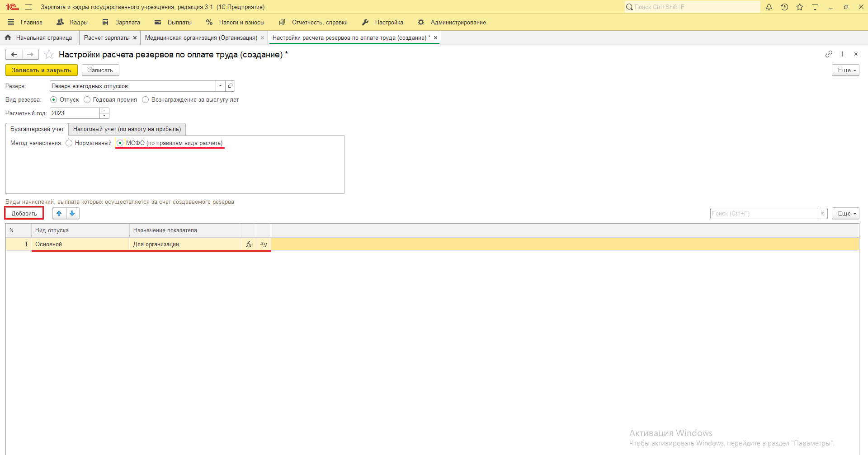Close the form with the x icon

[856, 54]
